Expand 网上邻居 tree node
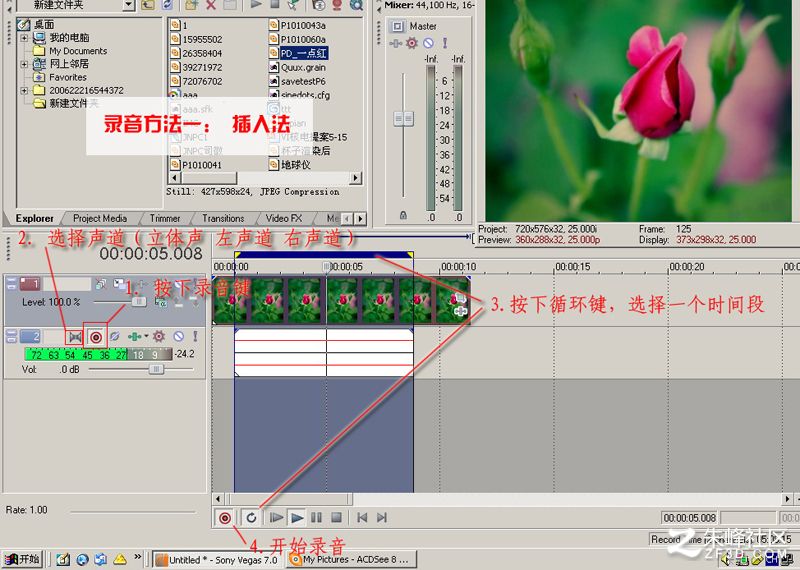 pyautogui.click(x=24, y=64)
